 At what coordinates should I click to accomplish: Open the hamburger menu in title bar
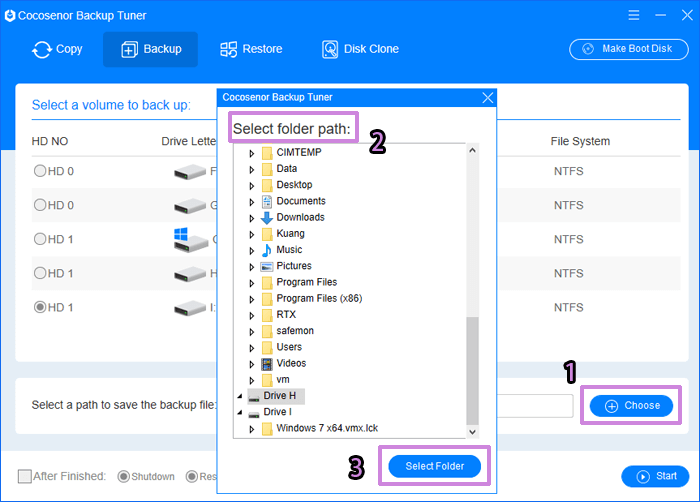[x=633, y=15]
